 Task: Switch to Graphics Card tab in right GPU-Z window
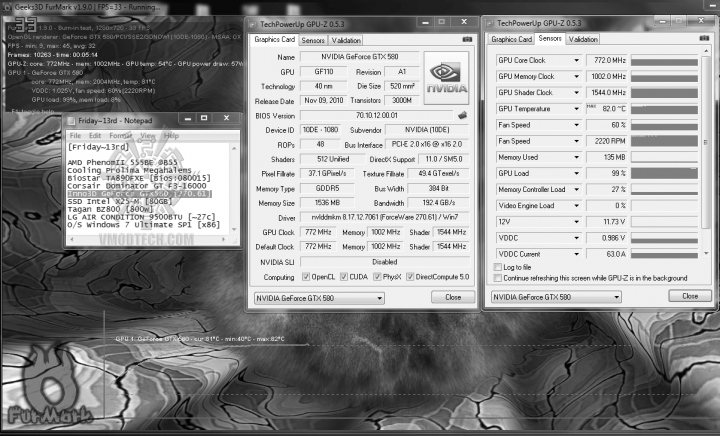point(512,39)
